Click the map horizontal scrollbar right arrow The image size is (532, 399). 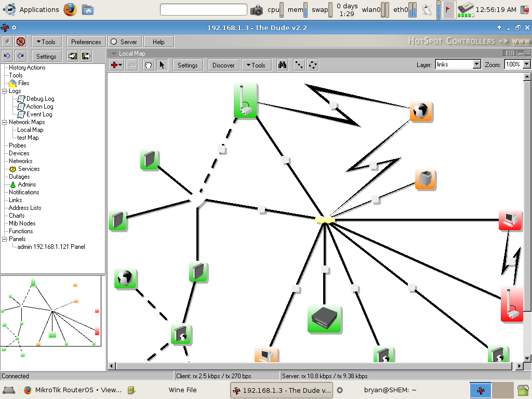pyautogui.click(x=519, y=366)
